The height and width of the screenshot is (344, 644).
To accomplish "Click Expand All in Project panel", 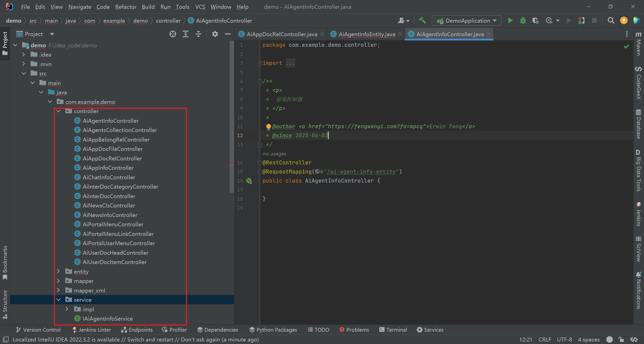I will click(186, 34).
